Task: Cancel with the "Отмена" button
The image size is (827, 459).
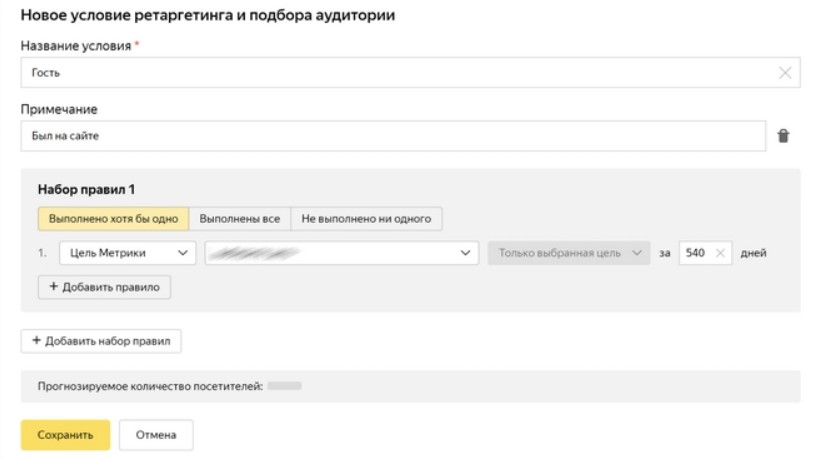Action: (156, 435)
